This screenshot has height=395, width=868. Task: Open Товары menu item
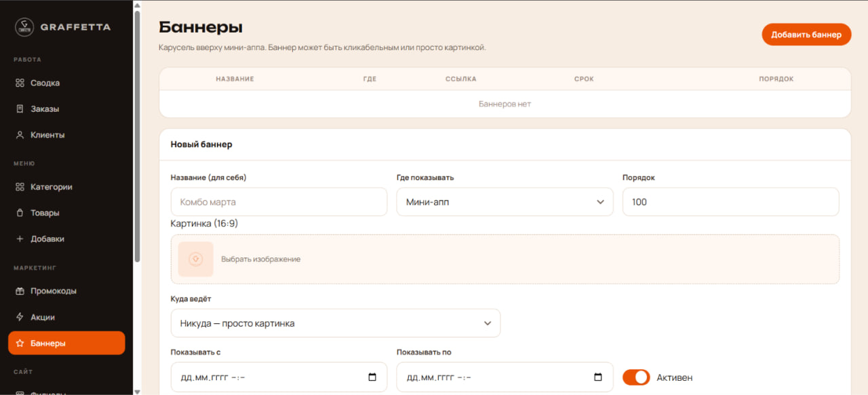[66, 213]
